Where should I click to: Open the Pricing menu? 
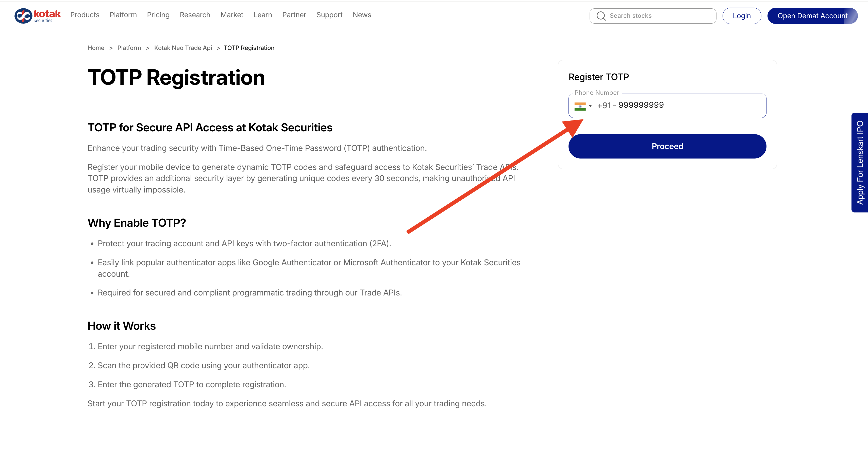pos(158,15)
